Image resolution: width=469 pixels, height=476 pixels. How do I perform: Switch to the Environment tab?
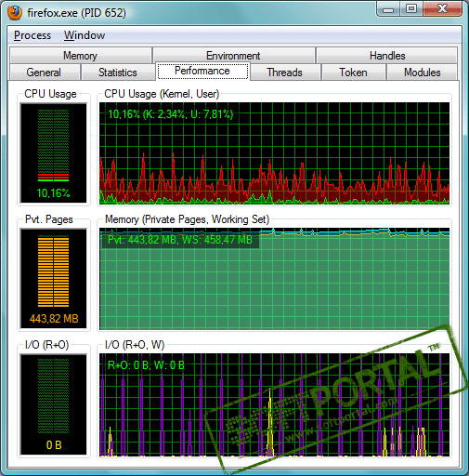tap(233, 56)
